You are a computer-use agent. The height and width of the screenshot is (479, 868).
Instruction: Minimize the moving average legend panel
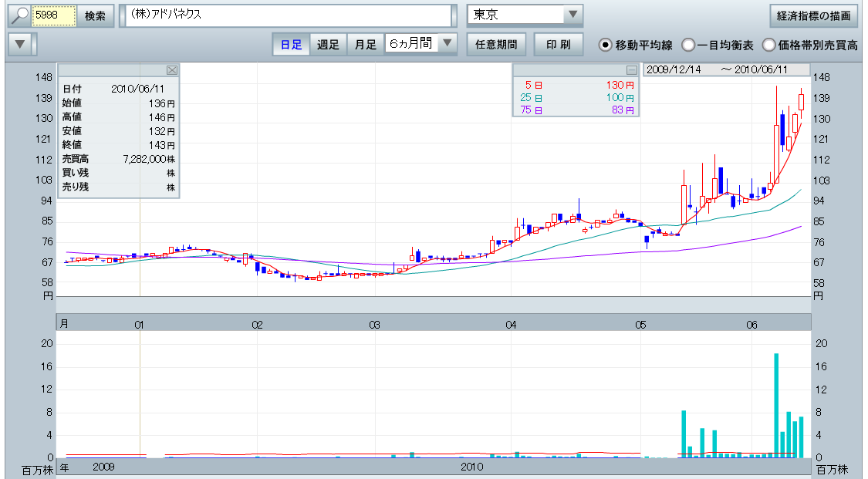(631, 70)
